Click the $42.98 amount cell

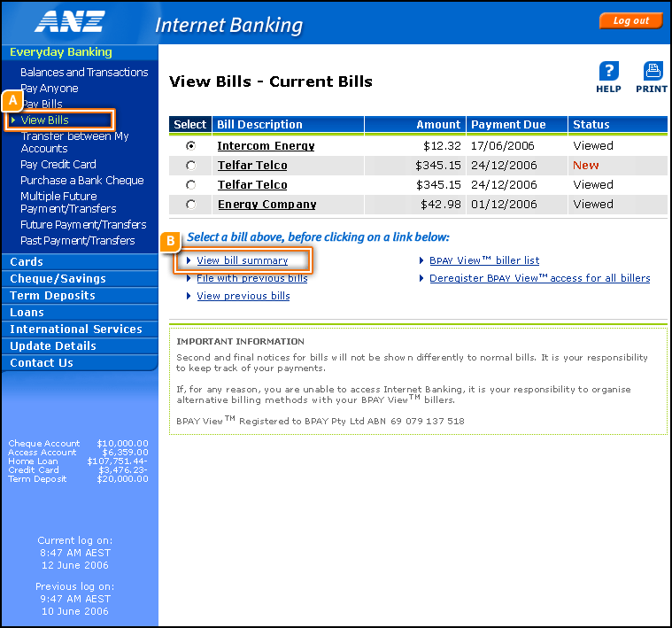tap(441, 205)
